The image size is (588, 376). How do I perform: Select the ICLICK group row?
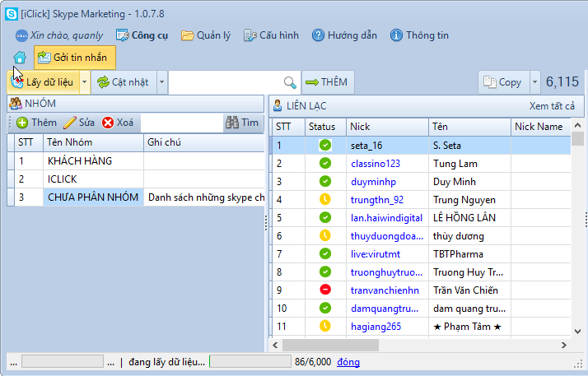coord(136,179)
